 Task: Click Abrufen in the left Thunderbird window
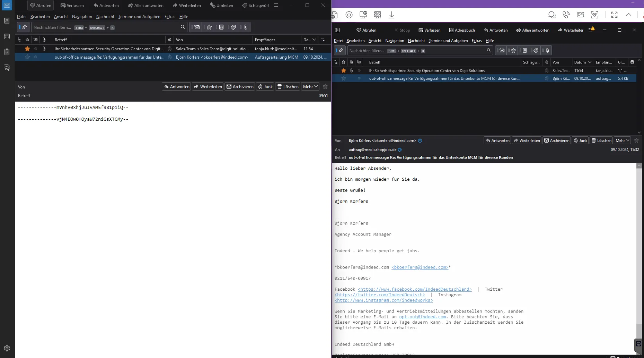(x=41, y=5)
